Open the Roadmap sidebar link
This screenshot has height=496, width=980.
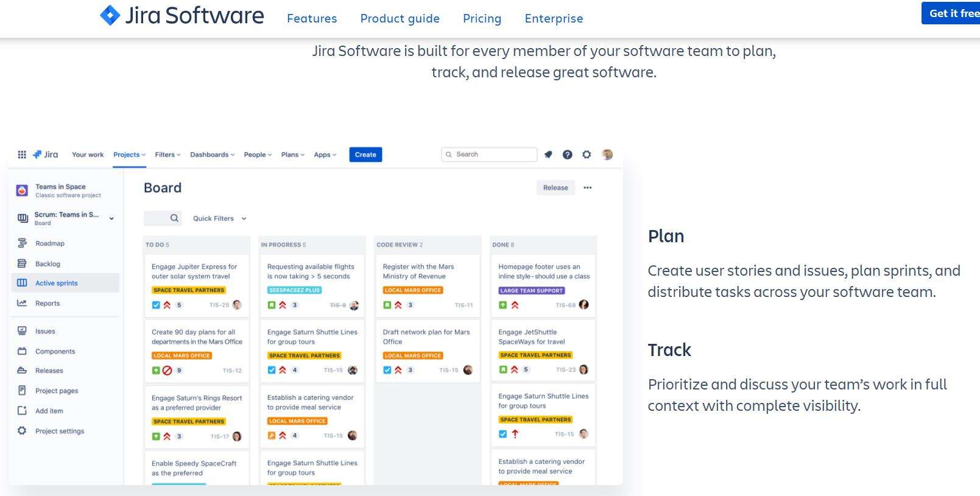click(x=50, y=243)
